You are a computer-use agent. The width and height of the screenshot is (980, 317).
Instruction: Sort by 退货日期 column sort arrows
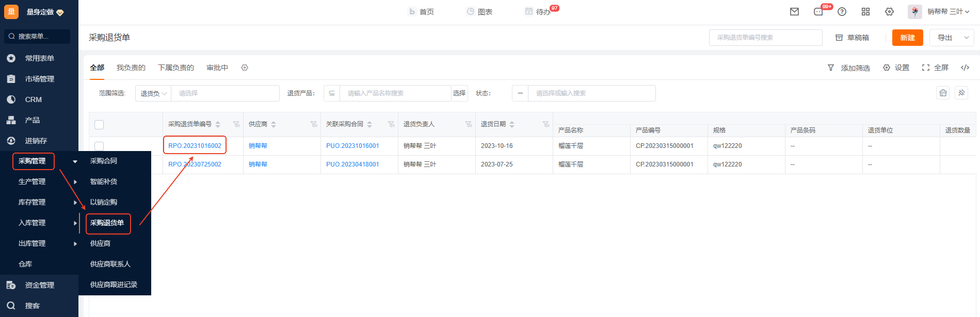tap(512, 124)
